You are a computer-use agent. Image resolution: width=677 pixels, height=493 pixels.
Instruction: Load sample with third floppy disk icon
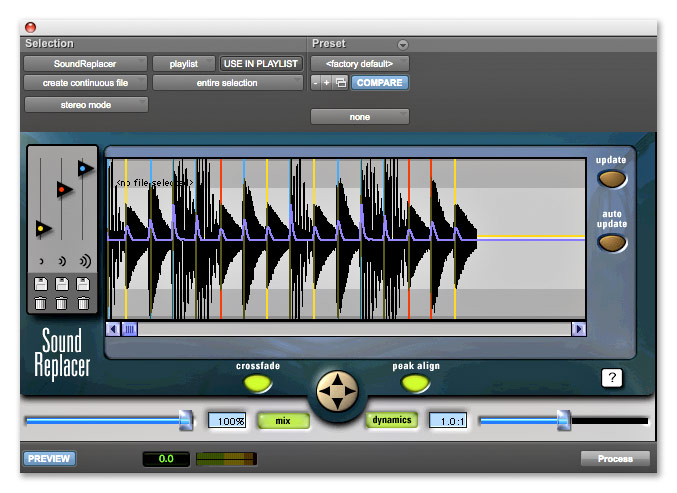84,285
